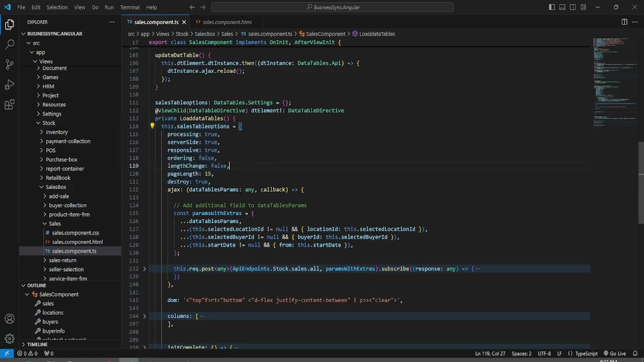Expand the sales-return folder
Screen dimensions: 644x362
tap(62, 260)
